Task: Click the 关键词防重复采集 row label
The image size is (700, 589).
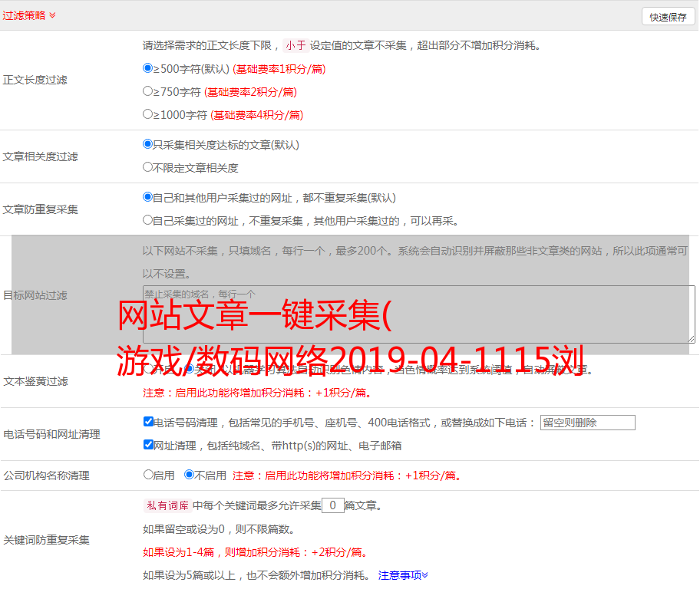Action: click(46, 540)
